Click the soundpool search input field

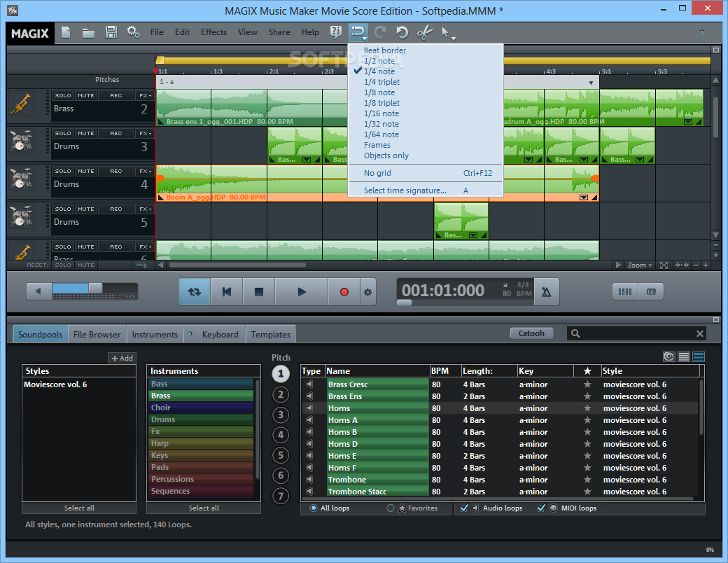(636, 333)
